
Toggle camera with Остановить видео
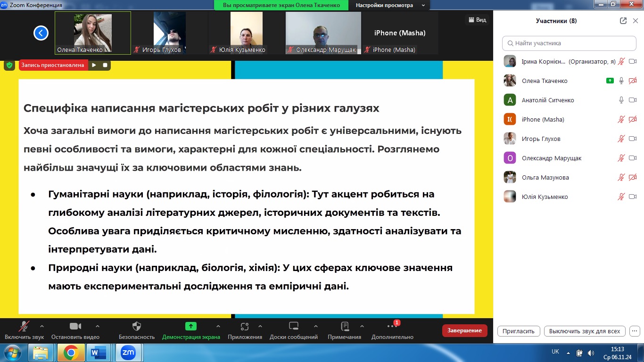pos(75,326)
